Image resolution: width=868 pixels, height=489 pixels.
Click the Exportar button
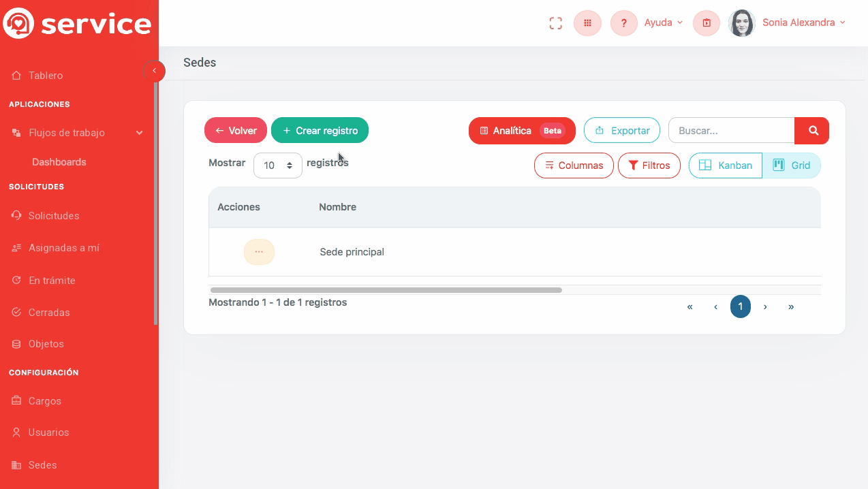pyautogui.click(x=622, y=131)
